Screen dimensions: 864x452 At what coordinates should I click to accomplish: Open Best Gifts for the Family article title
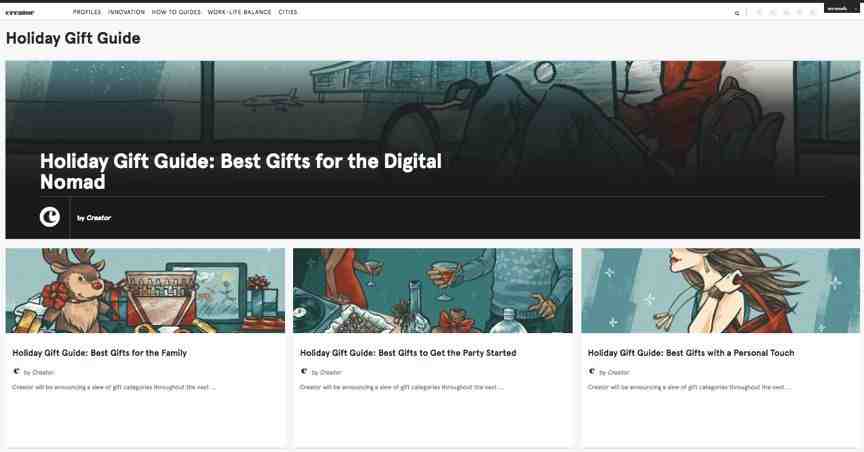pyautogui.click(x=100, y=353)
